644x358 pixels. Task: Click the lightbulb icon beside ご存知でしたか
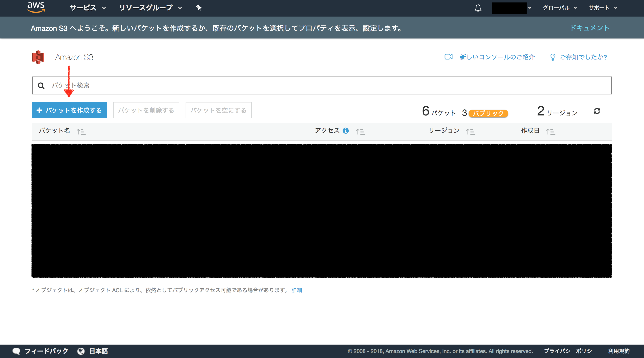click(553, 57)
